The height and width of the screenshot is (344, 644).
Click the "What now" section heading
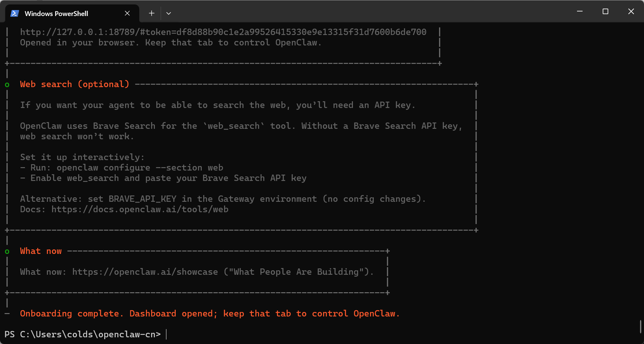click(x=41, y=251)
